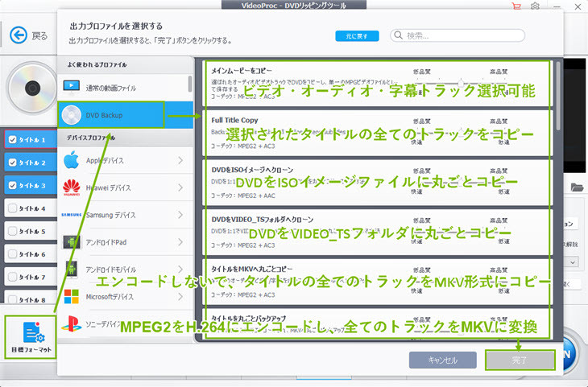Choose the タイトルをMKVへ丸ごとコピー profile
Image resolution: width=588 pixels, height=387 pixels.
377,282
